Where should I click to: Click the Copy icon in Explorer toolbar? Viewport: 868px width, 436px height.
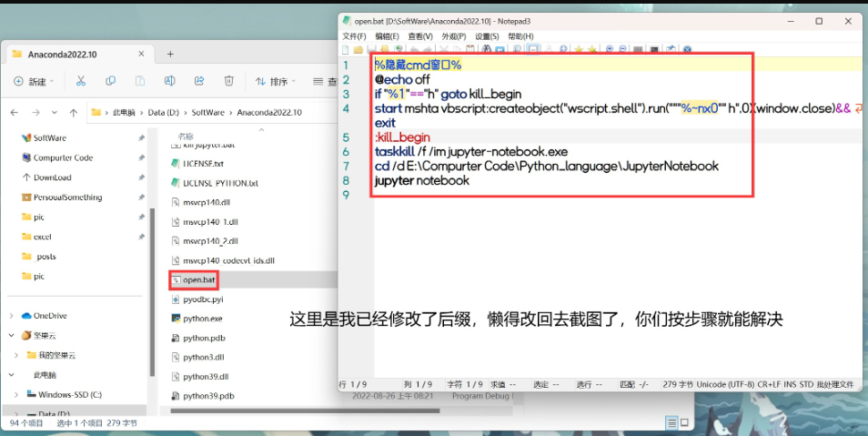pyautogui.click(x=110, y=81)
